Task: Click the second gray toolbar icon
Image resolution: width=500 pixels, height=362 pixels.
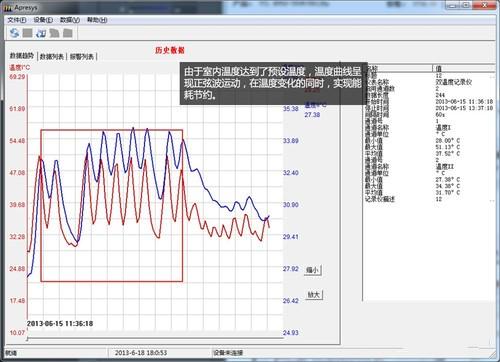Action: 27,33
